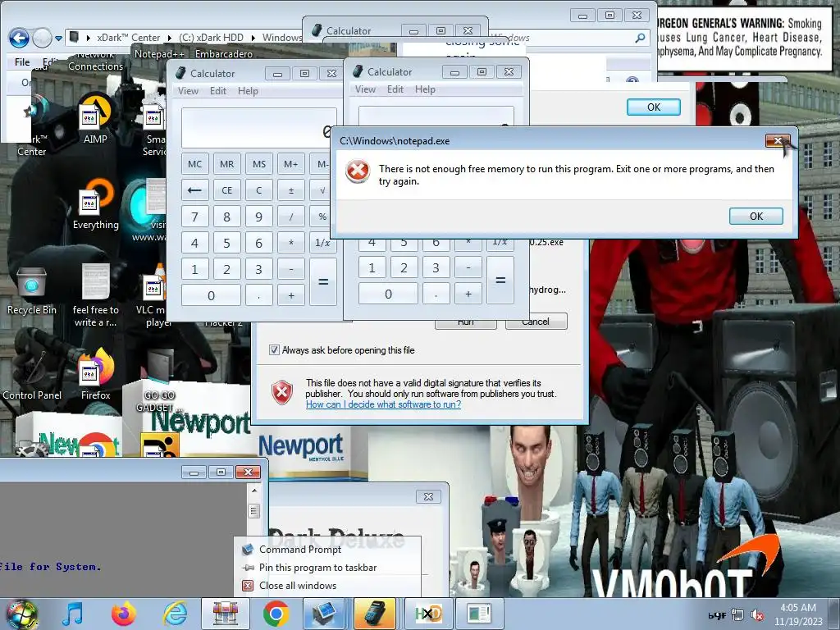
Task: Click the MR memory recall key
Action: 226,164
